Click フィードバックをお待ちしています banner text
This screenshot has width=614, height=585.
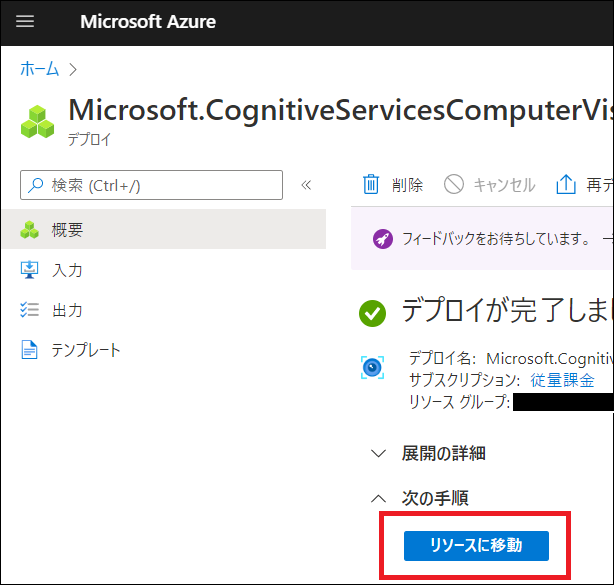click(496, 238)
